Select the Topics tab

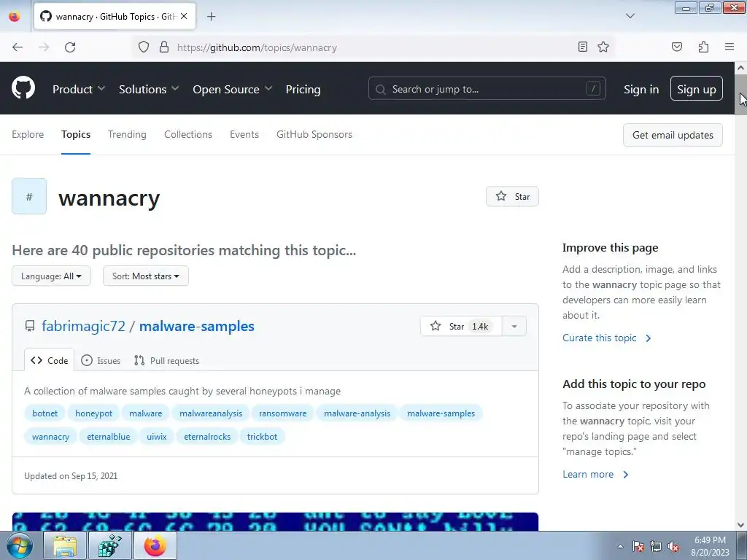76,134
